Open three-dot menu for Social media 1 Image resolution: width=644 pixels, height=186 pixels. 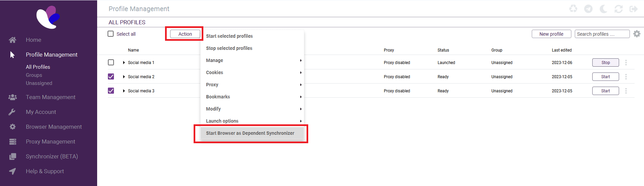coord(626,63)
